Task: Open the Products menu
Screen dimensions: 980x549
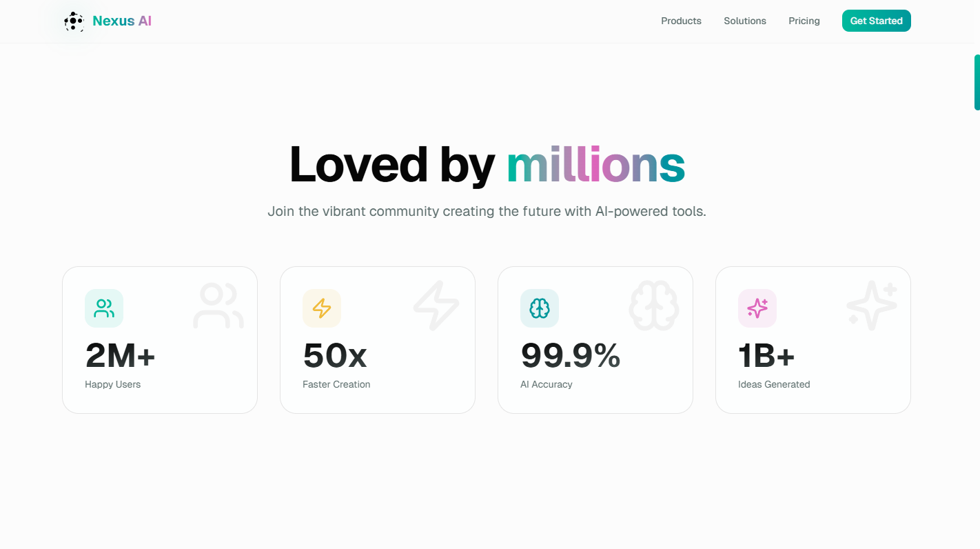Action: click(x=681, y=21)
